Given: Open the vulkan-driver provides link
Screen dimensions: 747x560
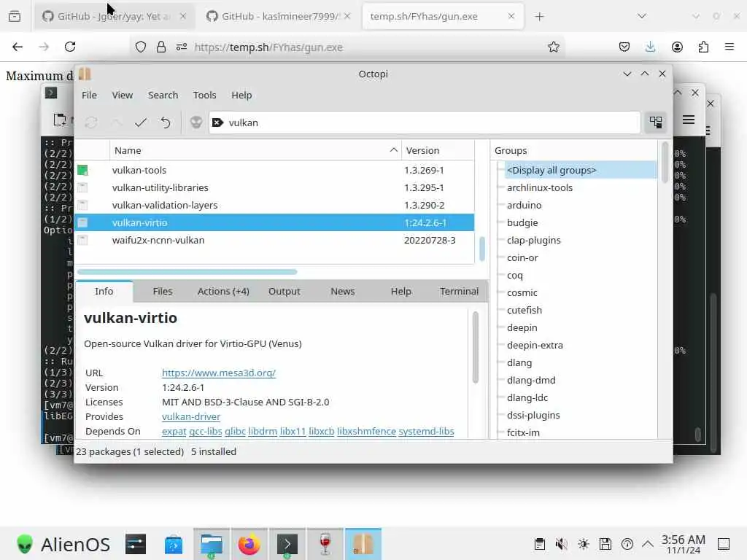Looking at the screenshot, I should tap(191, 416).
